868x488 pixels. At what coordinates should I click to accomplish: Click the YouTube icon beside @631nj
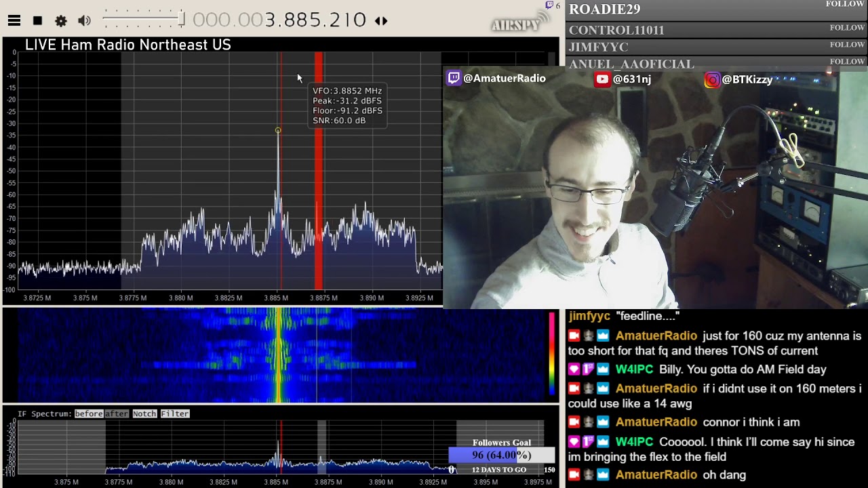[x=602, y=79]
